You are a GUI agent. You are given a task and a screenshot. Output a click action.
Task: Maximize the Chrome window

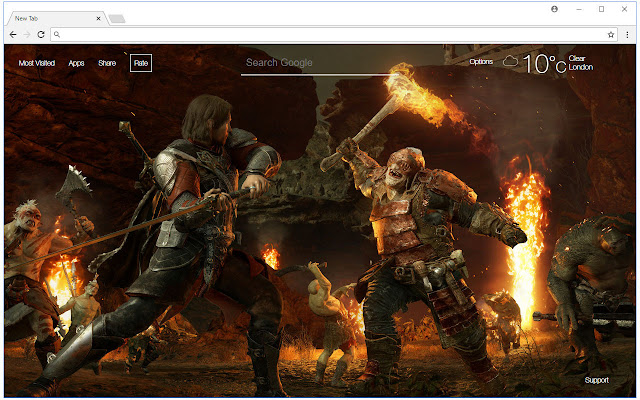(601, 9)
